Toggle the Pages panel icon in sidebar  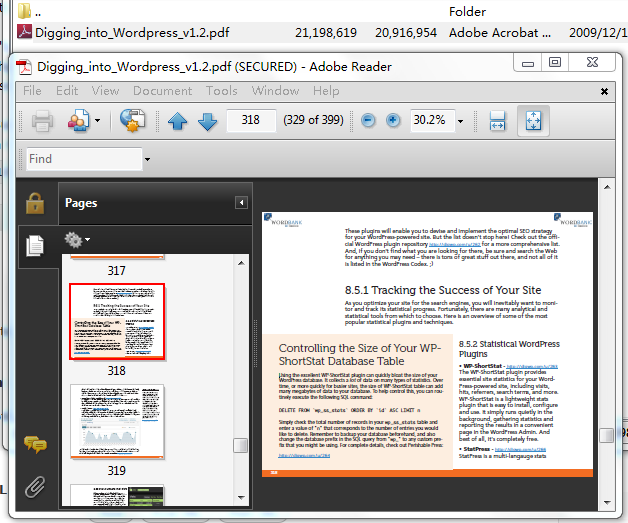coord(35,245)
